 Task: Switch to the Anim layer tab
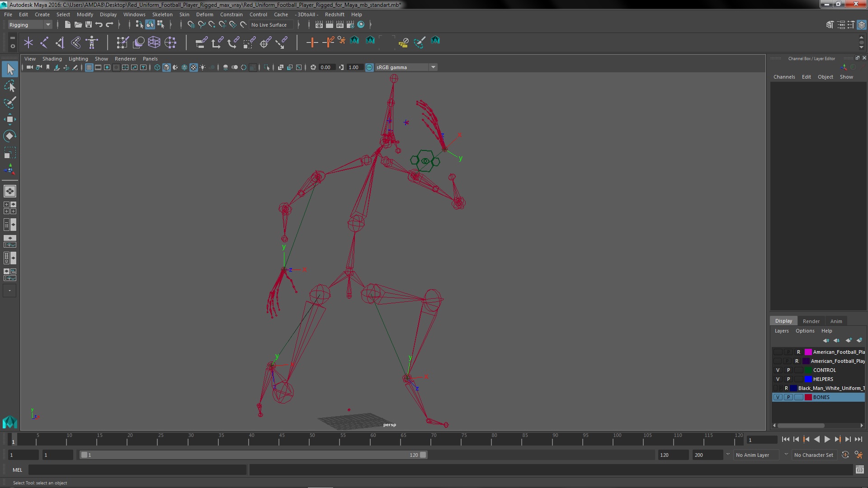pos(836,321)
